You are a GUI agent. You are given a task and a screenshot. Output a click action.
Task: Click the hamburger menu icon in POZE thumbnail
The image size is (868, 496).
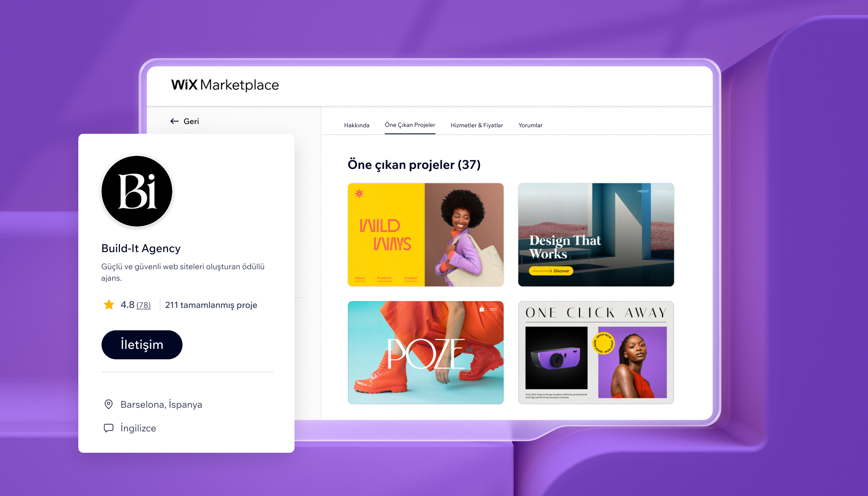tap(494, 309)
